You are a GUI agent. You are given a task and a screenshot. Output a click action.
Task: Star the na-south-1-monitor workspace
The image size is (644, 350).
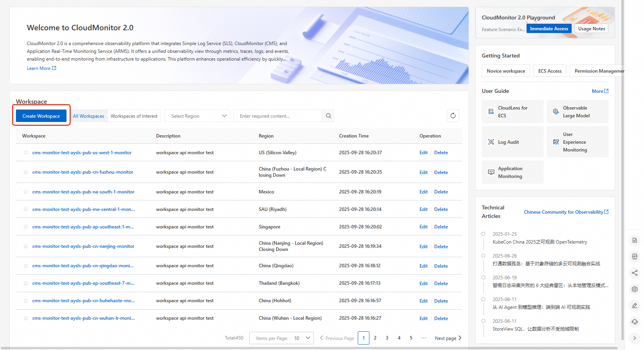click(26, 192)
